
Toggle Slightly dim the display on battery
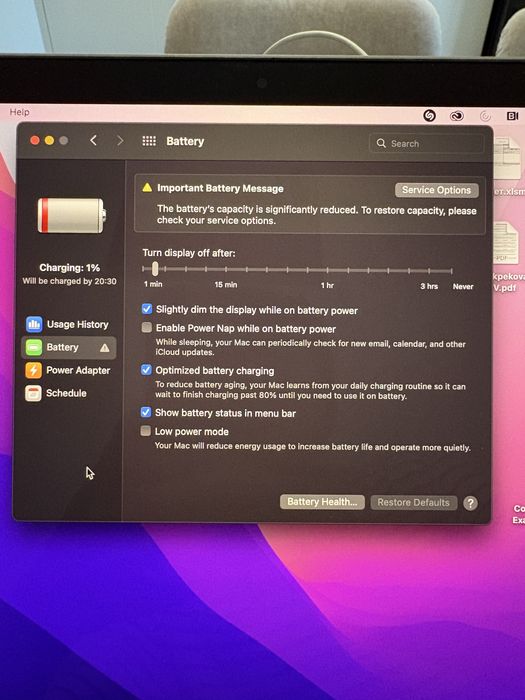pos(147,309)
